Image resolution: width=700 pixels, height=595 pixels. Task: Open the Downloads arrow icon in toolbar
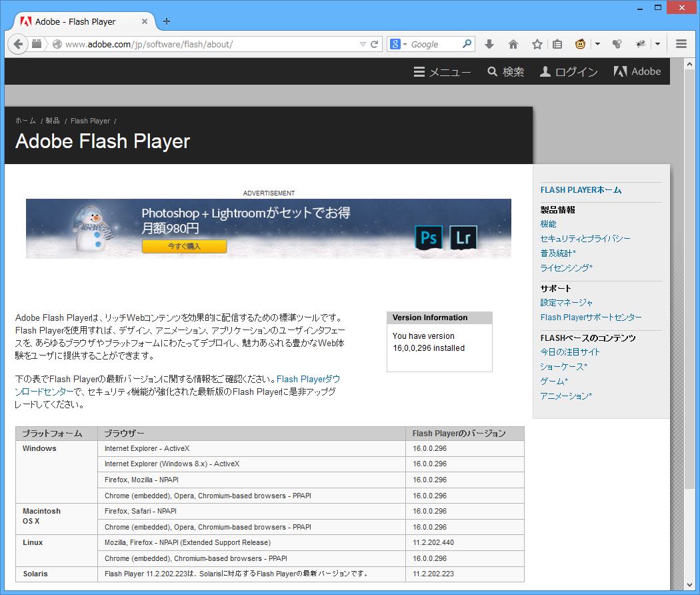[489, 45]
